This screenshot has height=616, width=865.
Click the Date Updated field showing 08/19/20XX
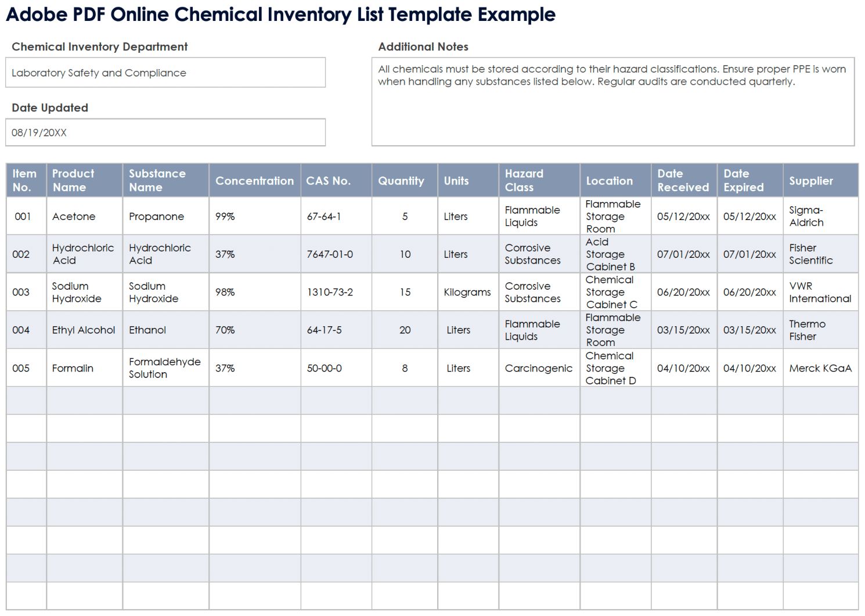(165, 132)
